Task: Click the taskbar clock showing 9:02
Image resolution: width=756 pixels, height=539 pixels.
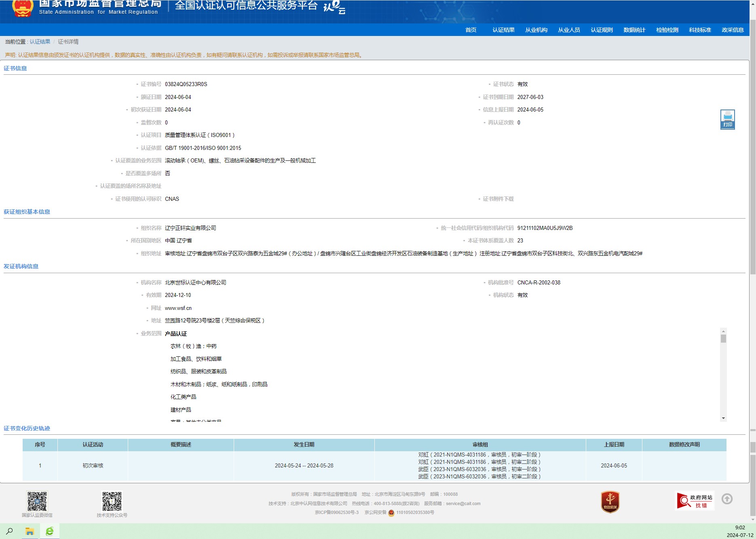Action: [x=740, y=527]
